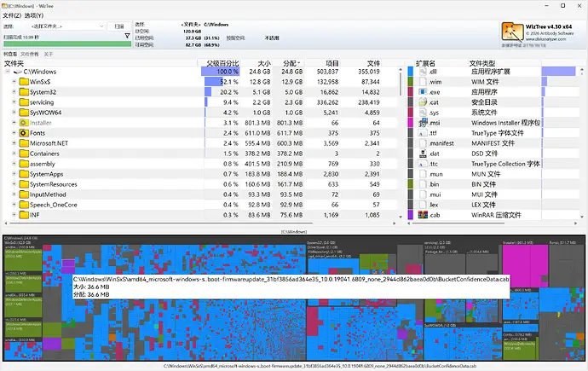Image resolution: width=588 pixels, height=371 pixels.
Task: Open the www.diskanalyzer.com link
Action: 545,39
